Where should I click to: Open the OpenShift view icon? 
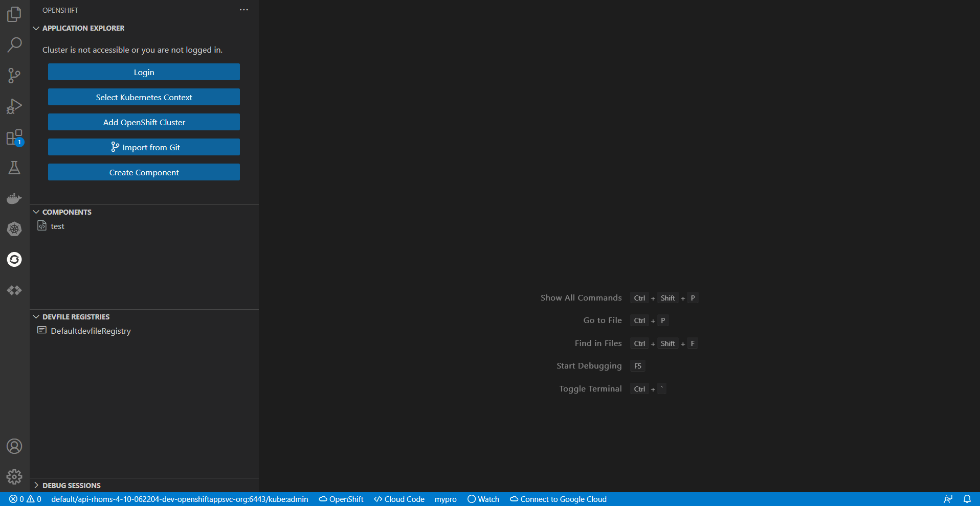14,260
